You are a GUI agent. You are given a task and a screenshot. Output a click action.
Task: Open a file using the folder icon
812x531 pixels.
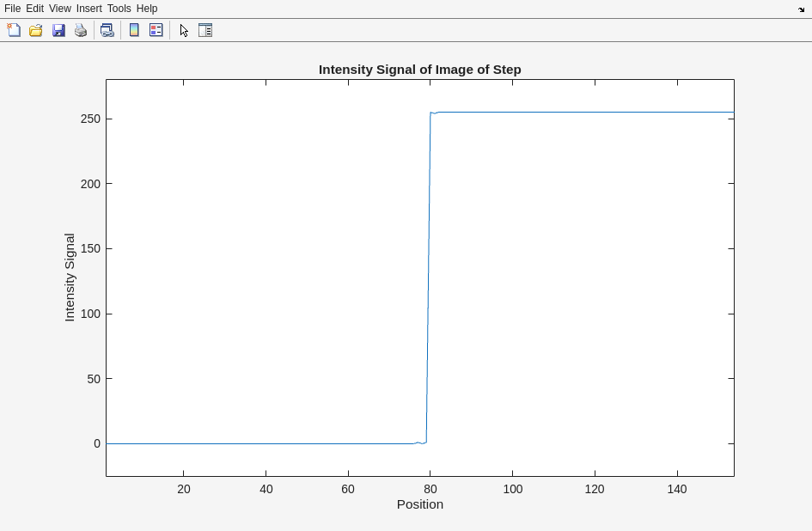(36, 30)
